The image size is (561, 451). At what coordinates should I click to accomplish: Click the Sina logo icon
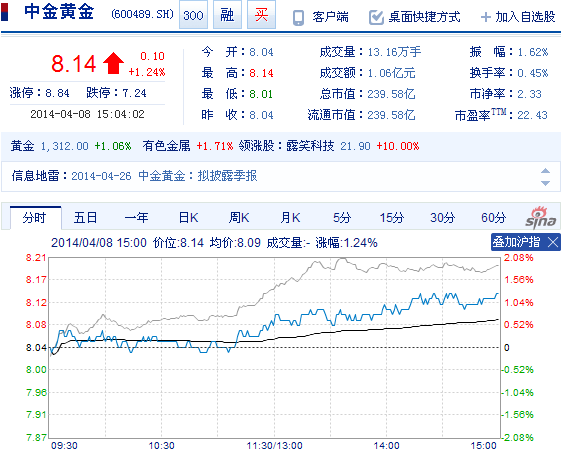[541, 217]
